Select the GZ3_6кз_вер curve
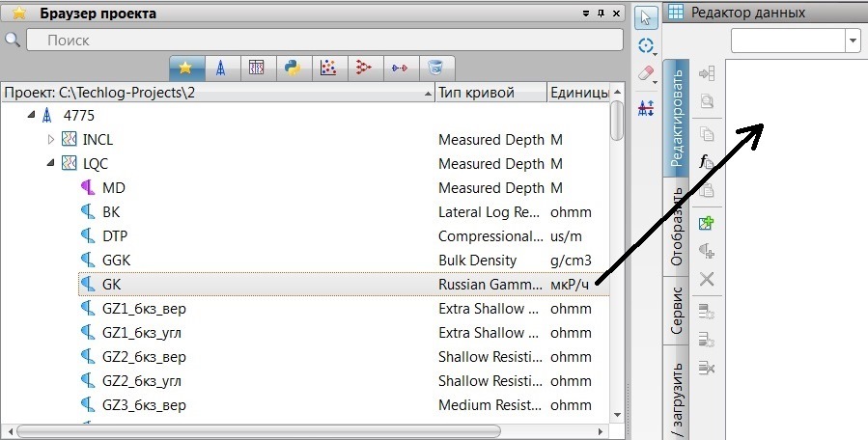Viewport: 868px width, 440px height. [144, 405]
